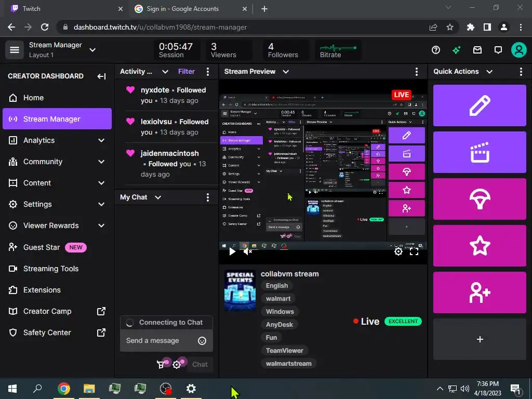Click the add-user quick action tile

click(x=480, y=292)
